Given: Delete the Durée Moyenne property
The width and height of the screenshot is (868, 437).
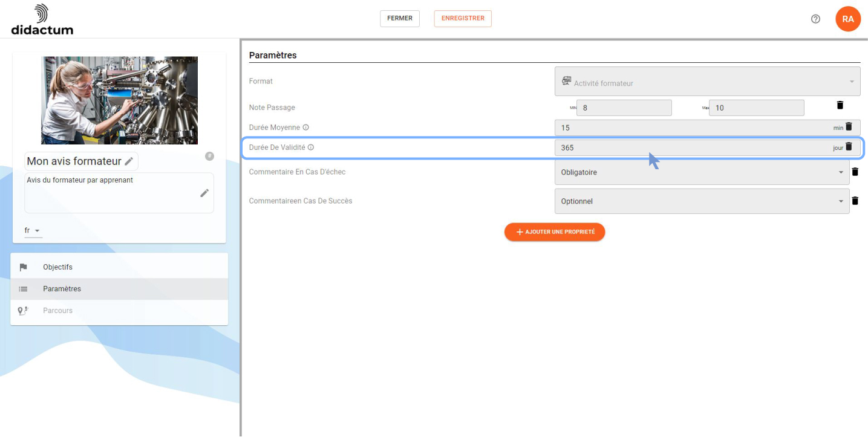Looking at the screenshot, I should (x=849, y=126).
